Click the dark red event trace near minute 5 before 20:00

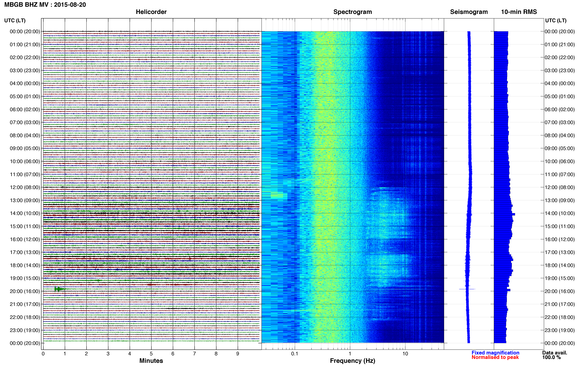(x=151, y=285)
